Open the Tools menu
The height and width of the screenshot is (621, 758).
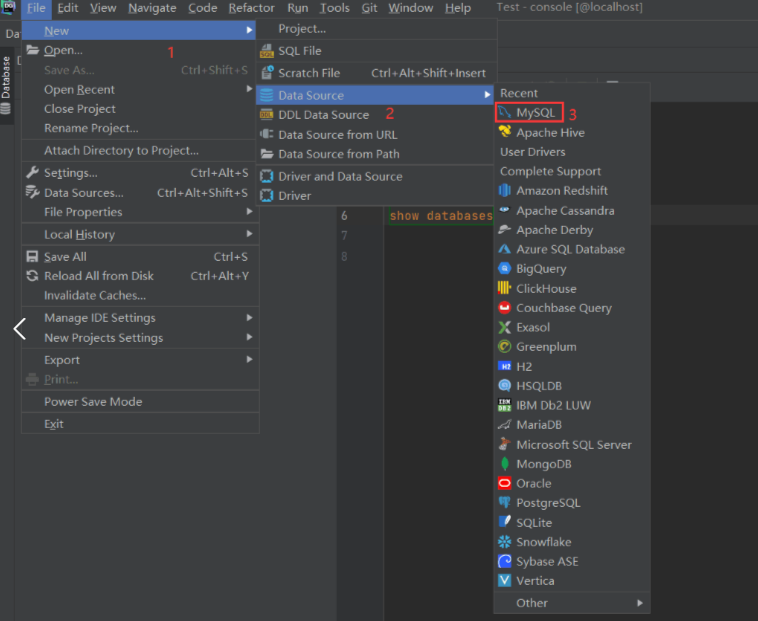335,8
